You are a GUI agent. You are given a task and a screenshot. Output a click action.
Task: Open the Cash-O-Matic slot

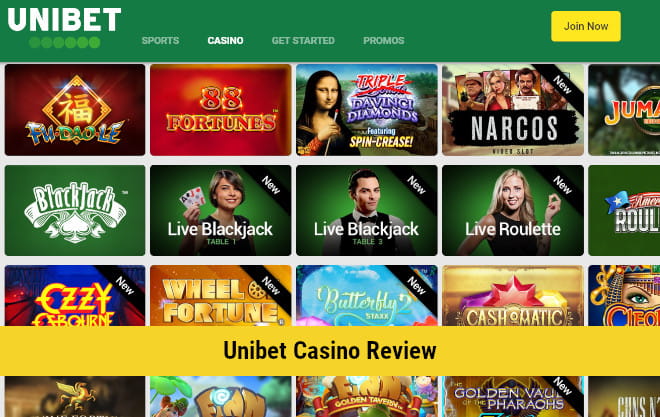click(513, 296)
